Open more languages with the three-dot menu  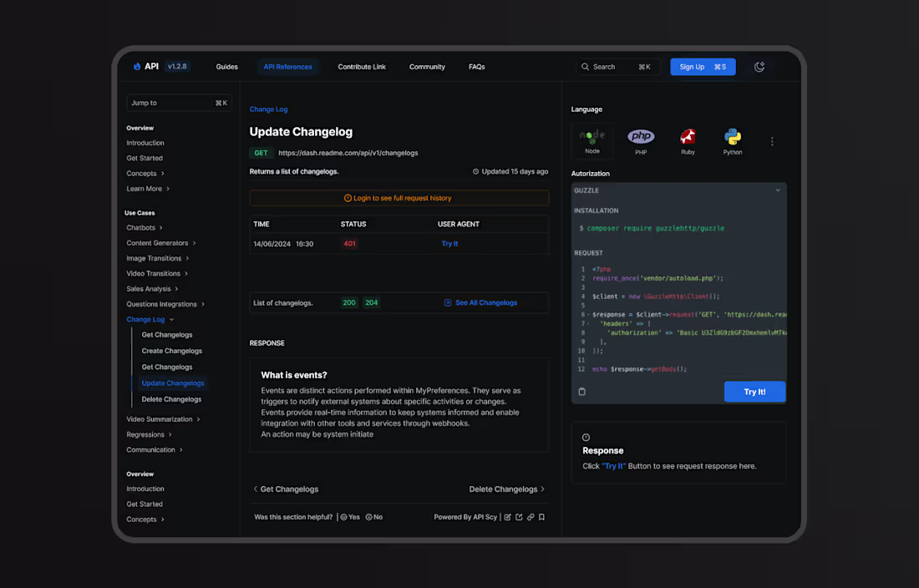(772, 141)
